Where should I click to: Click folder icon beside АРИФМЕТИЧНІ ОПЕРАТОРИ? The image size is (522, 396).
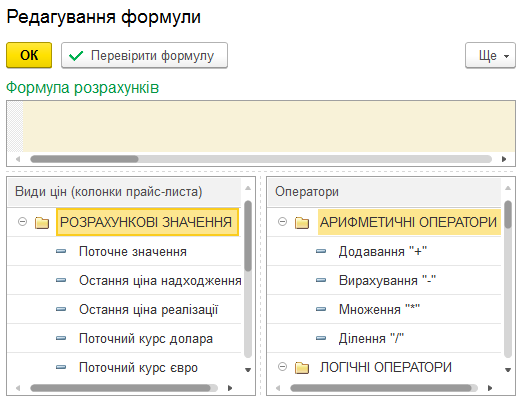click(302, 222)
